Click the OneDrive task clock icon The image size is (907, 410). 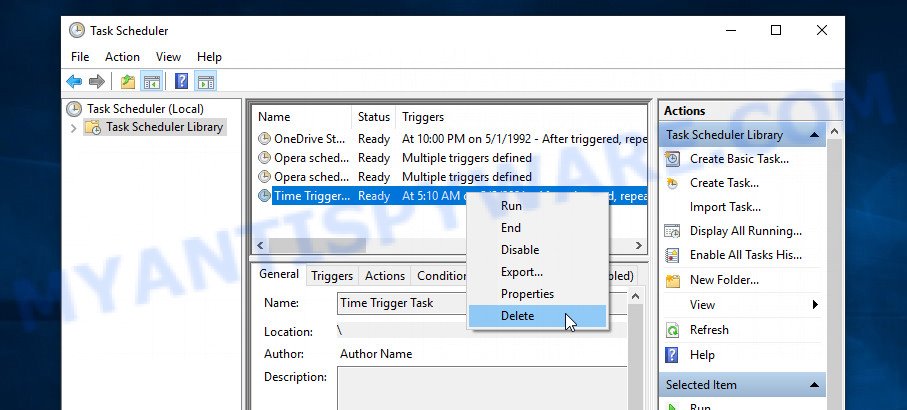264,139
